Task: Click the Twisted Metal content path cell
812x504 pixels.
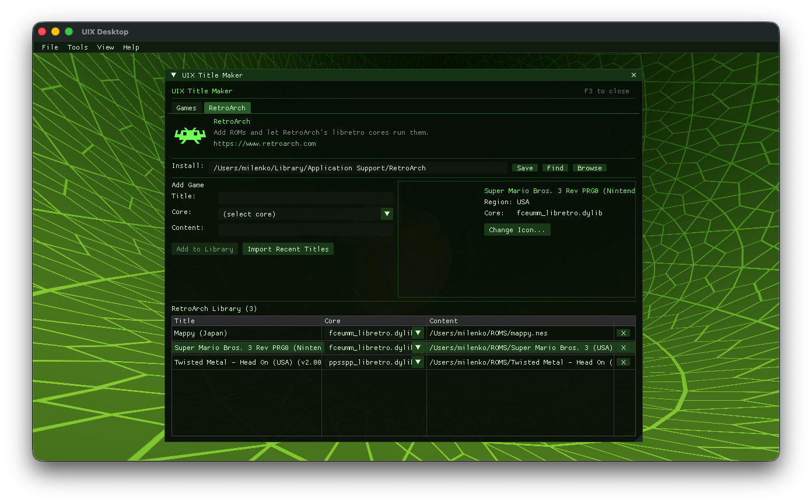Action: [x=520, y=362]
